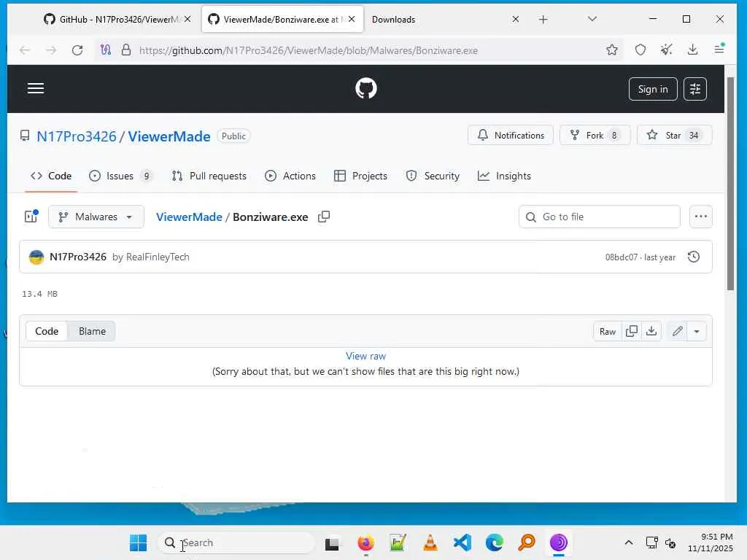Open the Actions tab
The height and width of the screenshot is (560, 747).
click(290, 176)
